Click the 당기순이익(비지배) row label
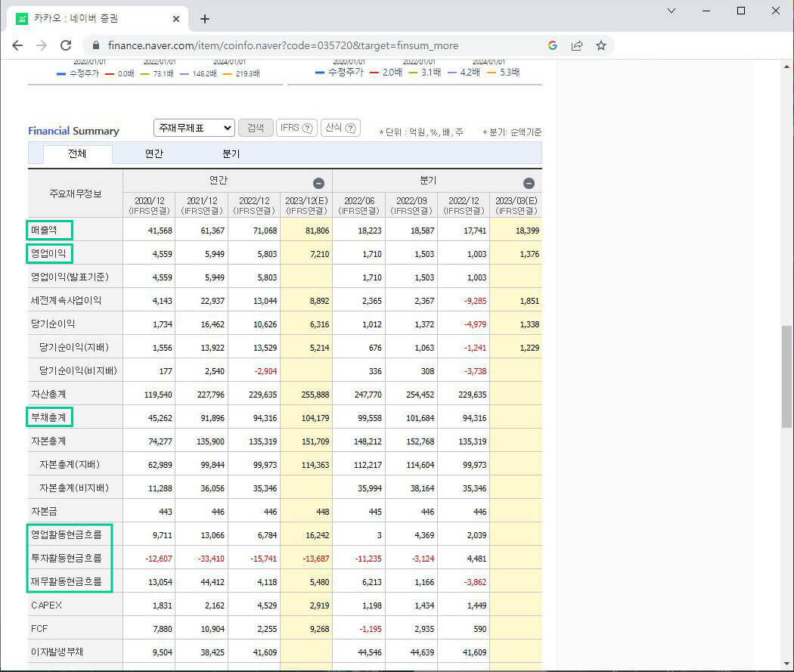The image size is (794, 672). pyautogui.click(x=78, y=371)
